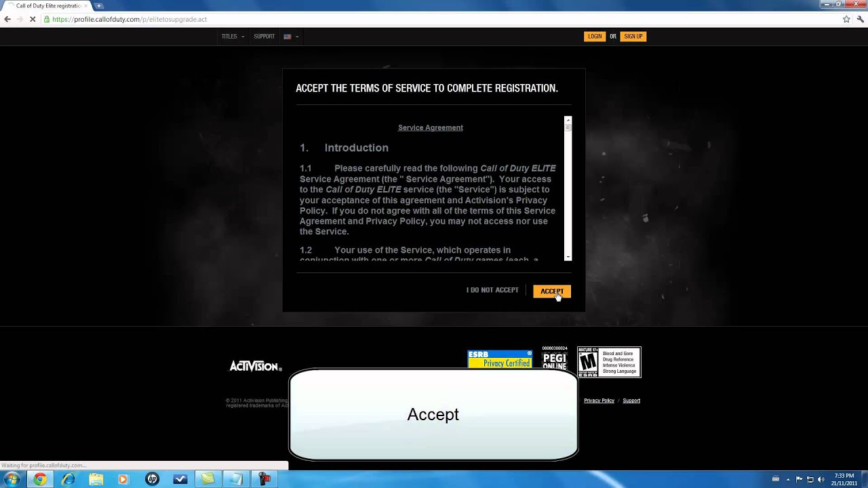Click I DO NOT ACCEPT
This screenshot has height=488, width=868.
pos(492,290)
